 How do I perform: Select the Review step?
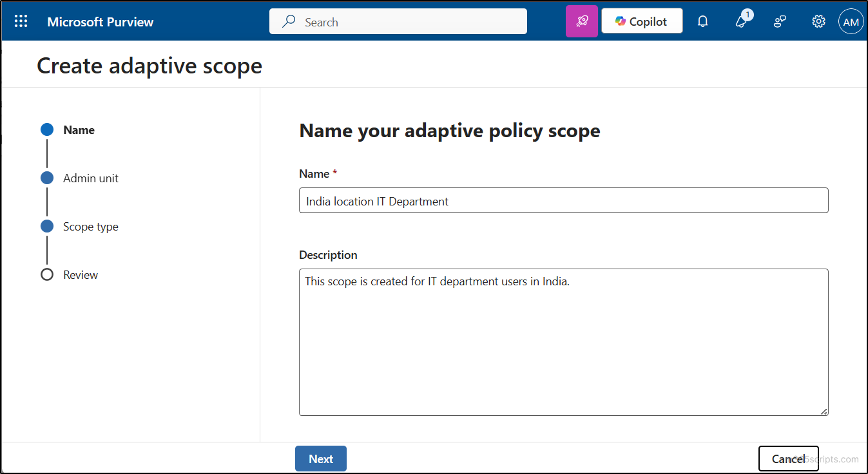click(81, 275)
